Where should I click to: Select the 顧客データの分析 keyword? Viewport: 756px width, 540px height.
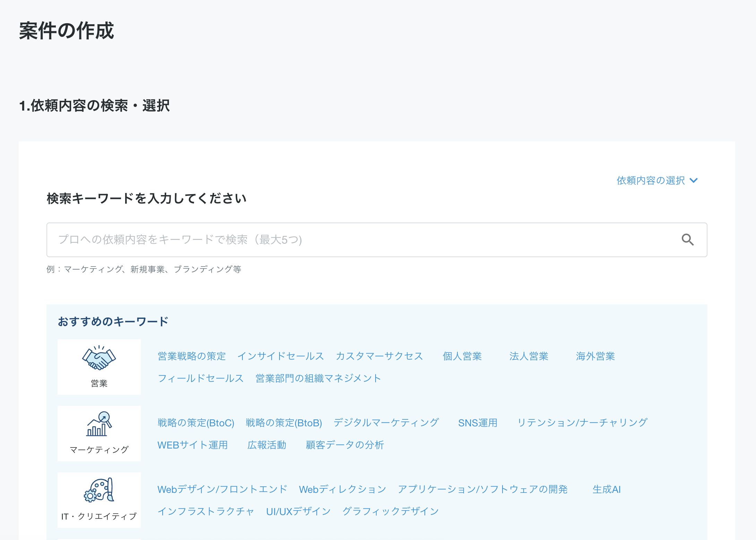click(x=344, y=445)
